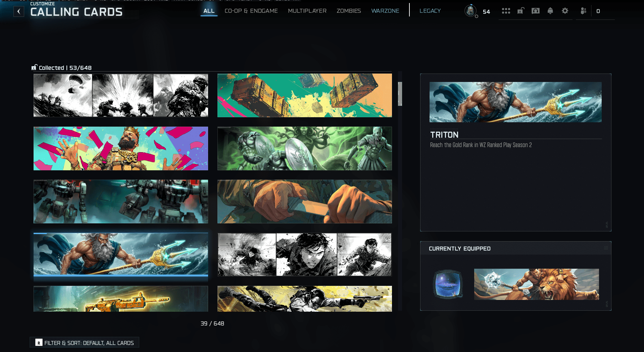The width and height of the screenshot is (644, 352).
Task: Click the equipped emblem icon
Action: 448,284
